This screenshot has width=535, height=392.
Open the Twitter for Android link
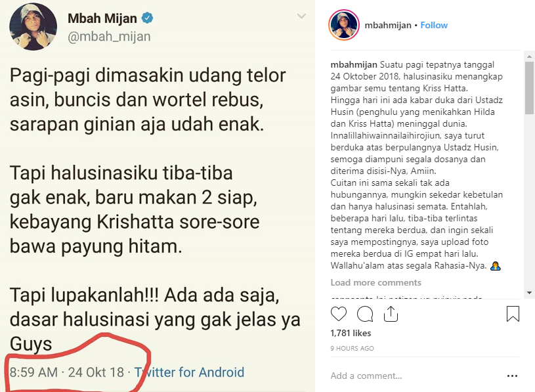point(189,372)
